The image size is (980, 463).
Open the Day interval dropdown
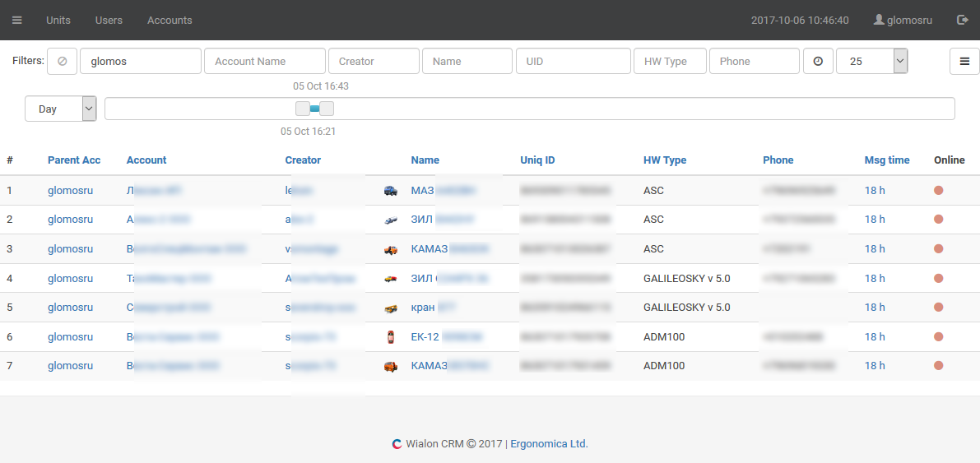tap(60, 109)
